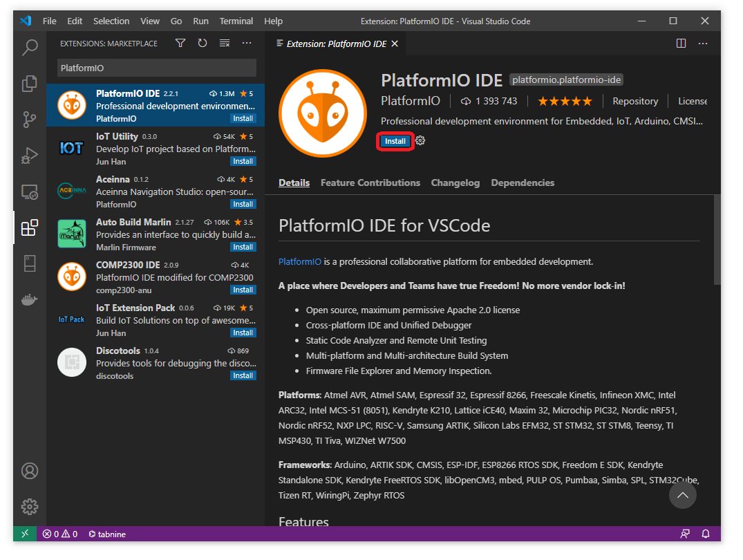Install PlatformIO IDE from the details page
The image size is (743, 560).
(395, 141)
